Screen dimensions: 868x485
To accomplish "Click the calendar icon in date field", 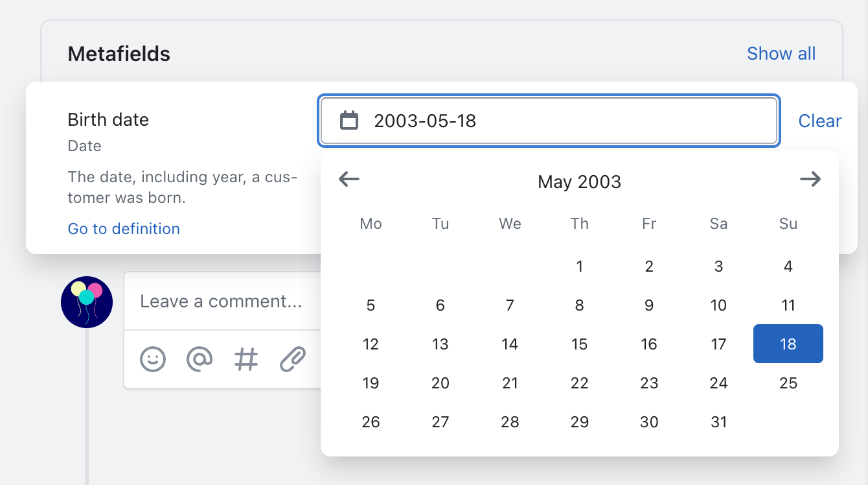I will pyautogui.click(x=349, y=121).
